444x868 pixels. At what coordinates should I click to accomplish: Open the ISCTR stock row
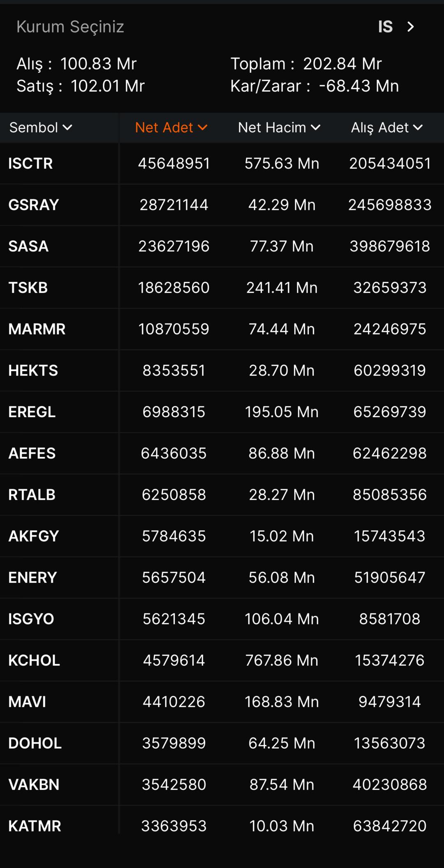[x=30, y=163]
